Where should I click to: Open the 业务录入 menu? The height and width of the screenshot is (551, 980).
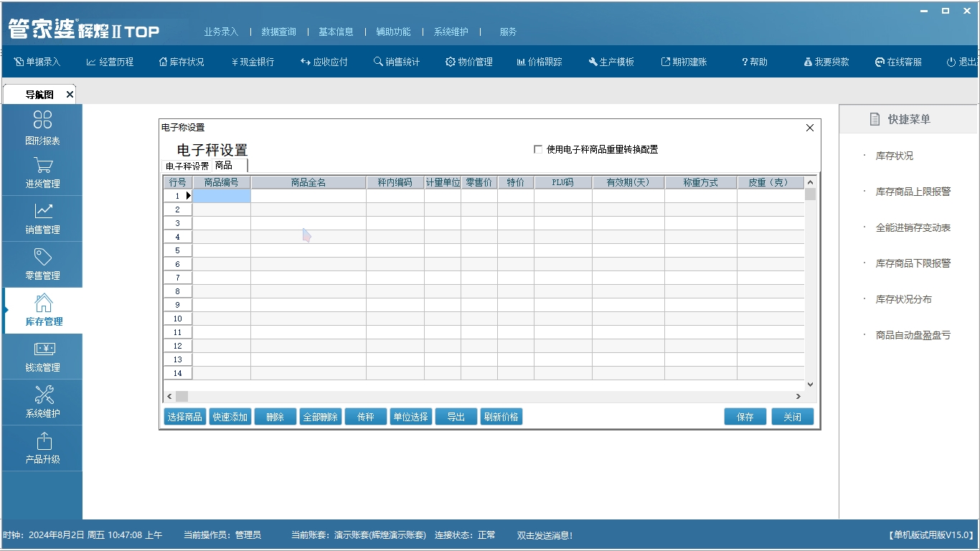click(x=221, y=32)
